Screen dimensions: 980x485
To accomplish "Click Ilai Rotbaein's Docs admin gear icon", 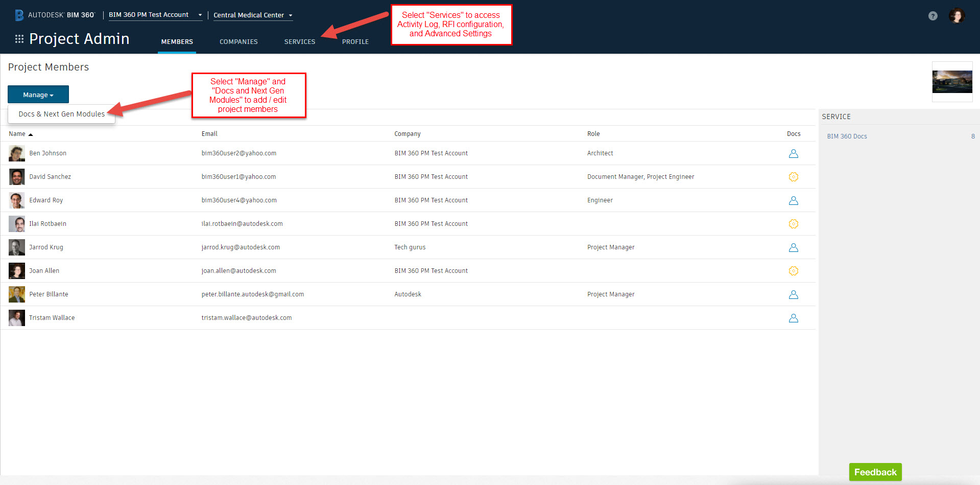I will pos(793,224).
